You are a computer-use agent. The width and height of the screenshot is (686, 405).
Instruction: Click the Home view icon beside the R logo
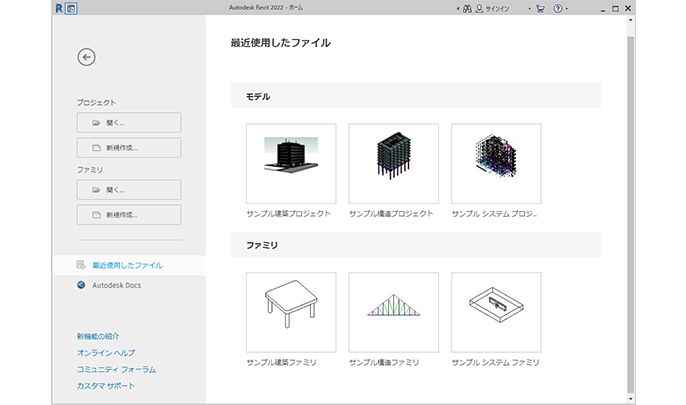(71, 8)
